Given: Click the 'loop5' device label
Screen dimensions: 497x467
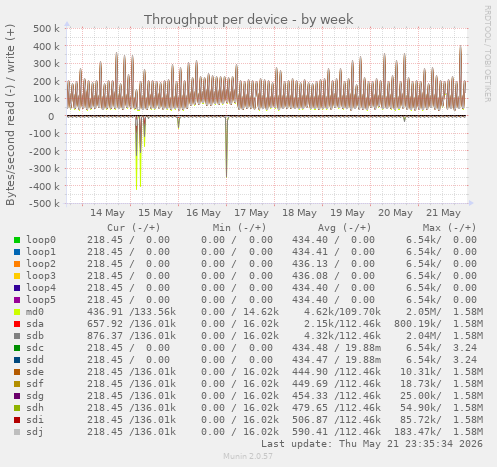Looking at the screenshot, I should click(x=41, y=300).
